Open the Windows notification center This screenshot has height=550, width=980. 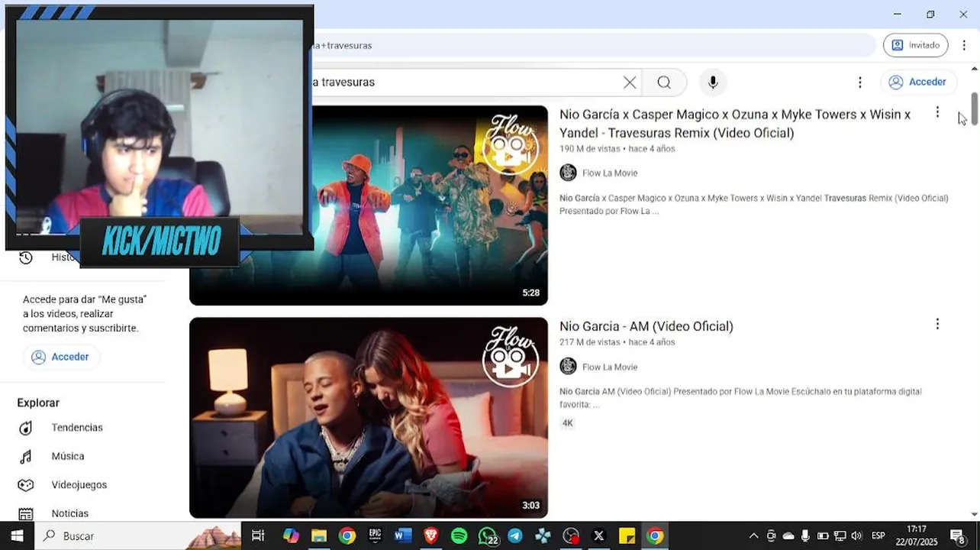[x=958, y=535]
